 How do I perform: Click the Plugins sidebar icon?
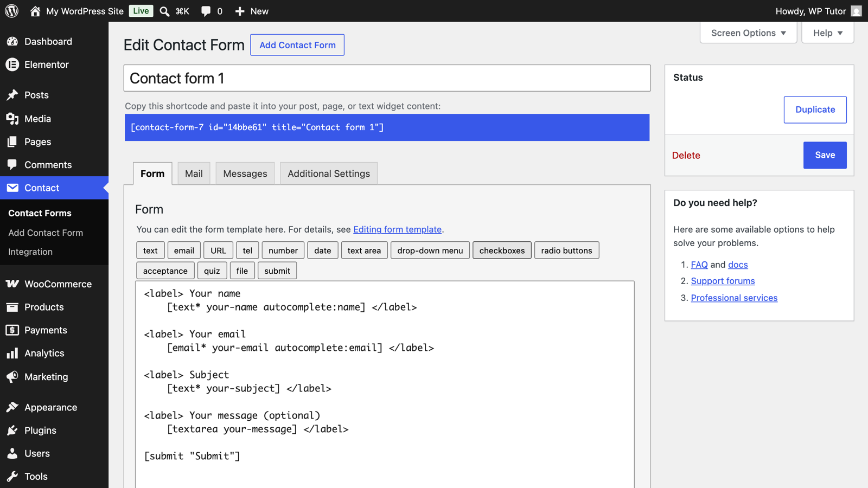pyautogui.click(x=12, y=430)
